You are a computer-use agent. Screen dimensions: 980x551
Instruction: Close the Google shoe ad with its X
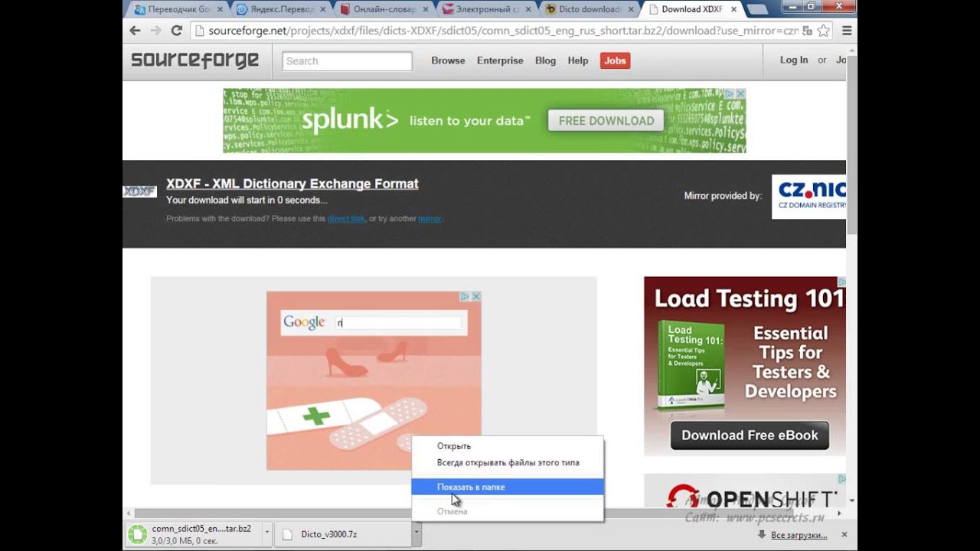click(x=475, y=296)
